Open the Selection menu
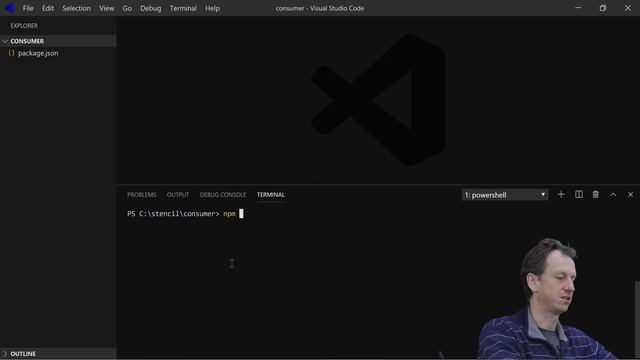Image resolution: width=640 pixels, height=360 pixels. [x=76, y=8]
